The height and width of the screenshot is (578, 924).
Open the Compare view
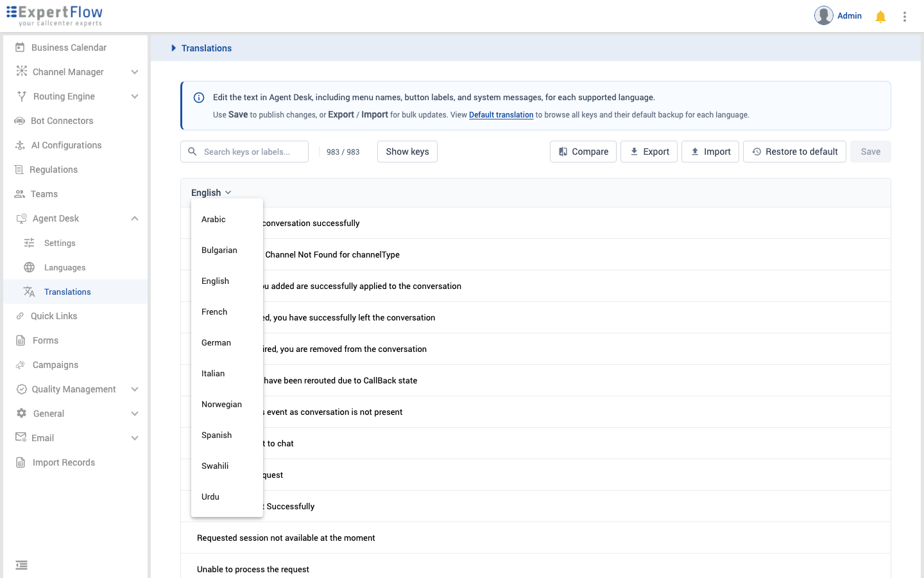click(x=583, y=152)
